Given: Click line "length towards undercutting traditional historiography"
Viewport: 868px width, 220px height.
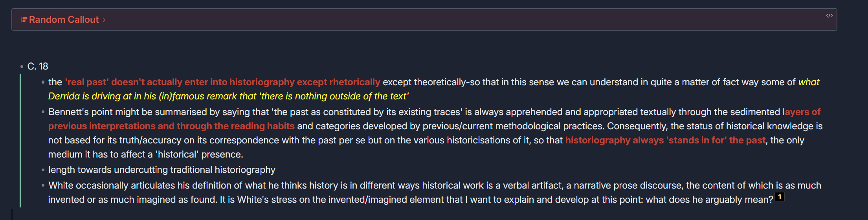Looking at the screenshot, I should [x=162, y=170].
